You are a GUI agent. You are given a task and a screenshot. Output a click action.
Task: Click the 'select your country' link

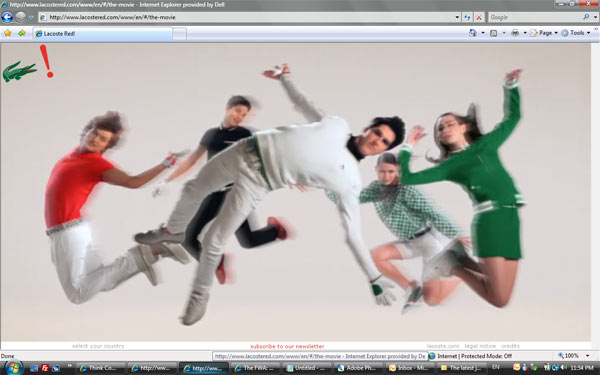pyautogui.click(x=98, y=346)
